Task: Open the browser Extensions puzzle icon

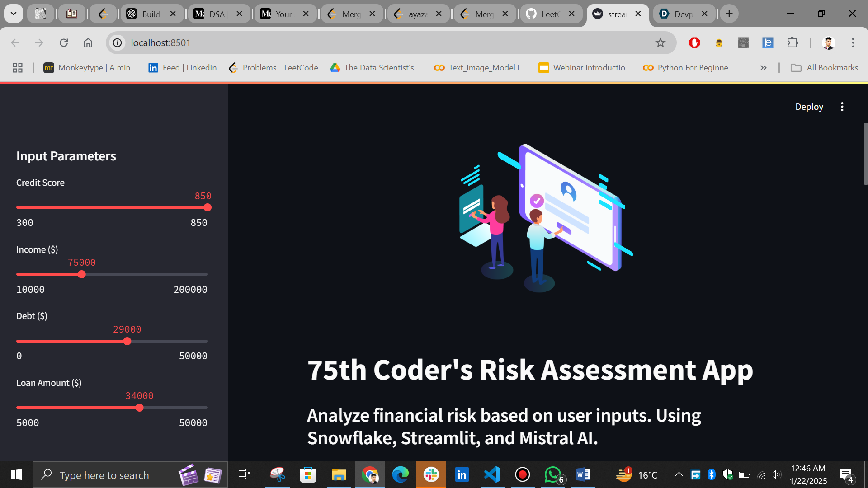Action: 792,42
